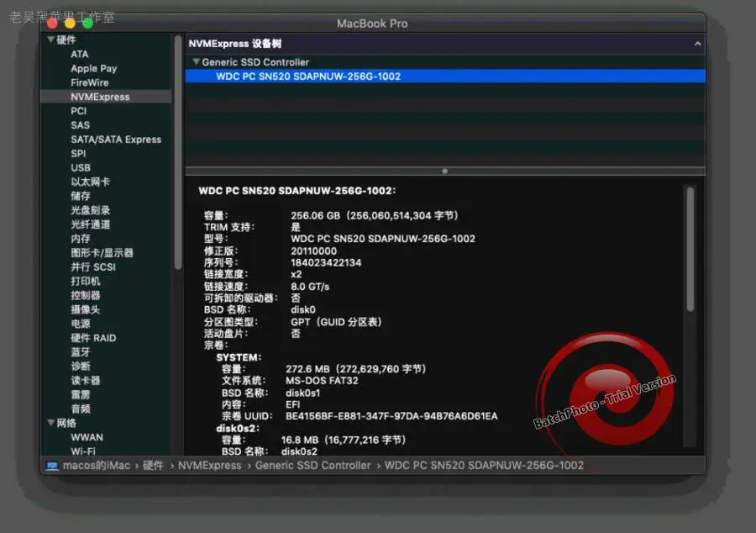Click the yellow minimize window button
This screenshot has height=533, width=756.
coord(70,24)
